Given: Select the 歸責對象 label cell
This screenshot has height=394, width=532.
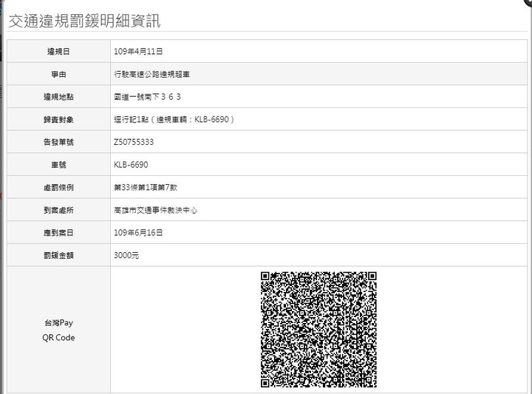Looking at the screenshot, I should 58,120.
